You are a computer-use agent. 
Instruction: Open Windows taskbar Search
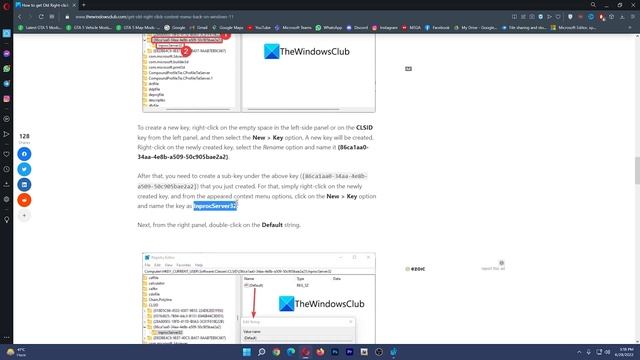click(x=262, y=352)
